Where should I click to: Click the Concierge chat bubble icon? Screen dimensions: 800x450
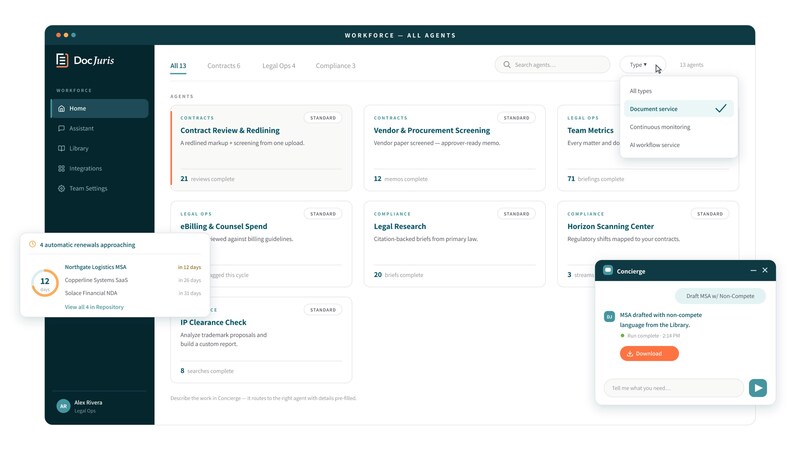click(608, 270)
